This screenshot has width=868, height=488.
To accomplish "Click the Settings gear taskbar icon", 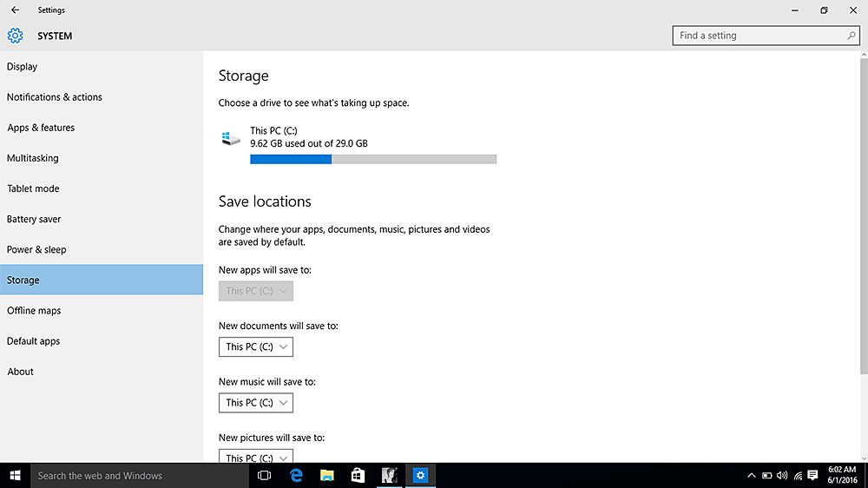I will coord(420,475).
